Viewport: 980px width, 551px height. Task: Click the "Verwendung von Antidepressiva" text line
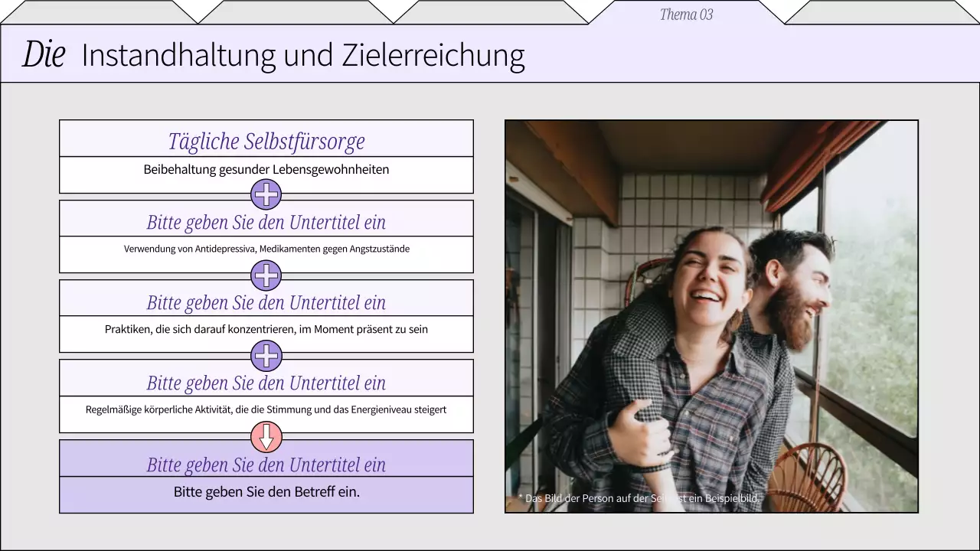pyautogui.click(x=266, y=249)
